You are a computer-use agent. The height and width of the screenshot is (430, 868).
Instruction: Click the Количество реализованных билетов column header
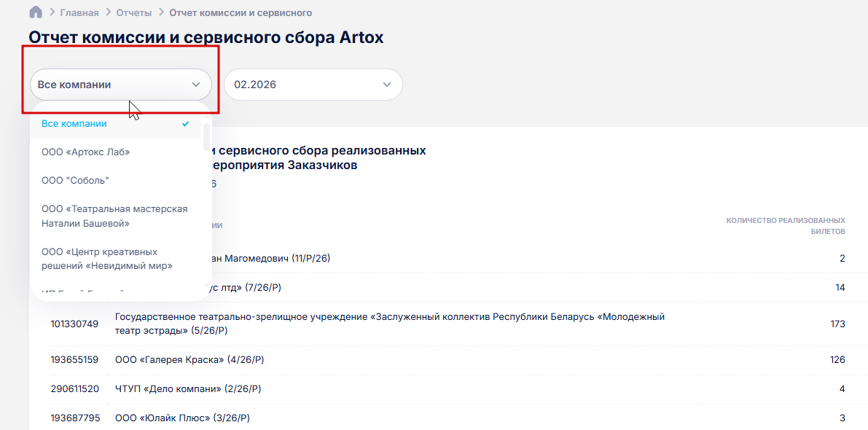pos(786,225)
